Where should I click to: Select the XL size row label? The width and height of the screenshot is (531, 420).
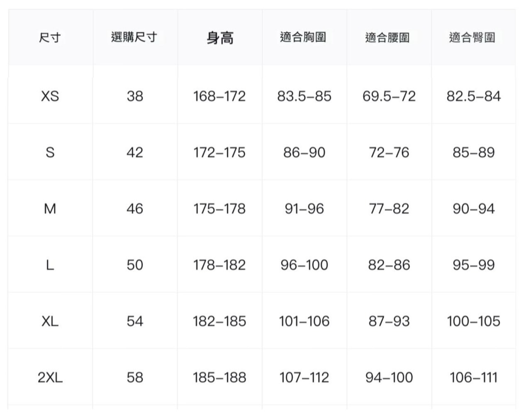tap(50, 321)
